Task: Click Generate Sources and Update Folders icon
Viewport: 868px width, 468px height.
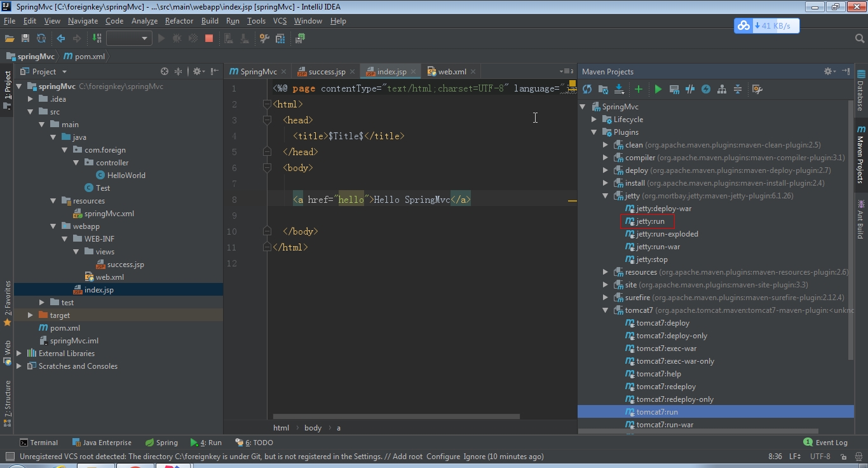Action: click(603, 89)
